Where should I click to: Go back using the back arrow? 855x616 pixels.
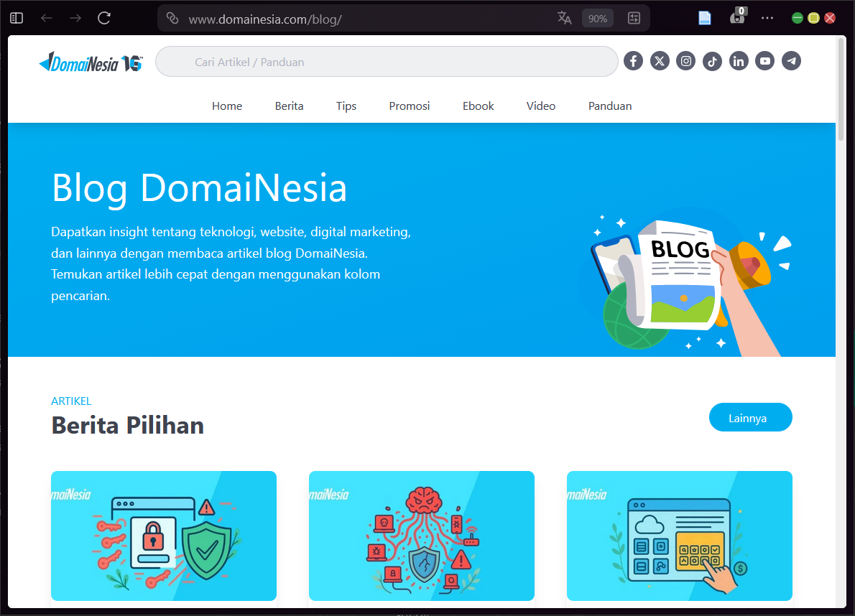point(47,18)
